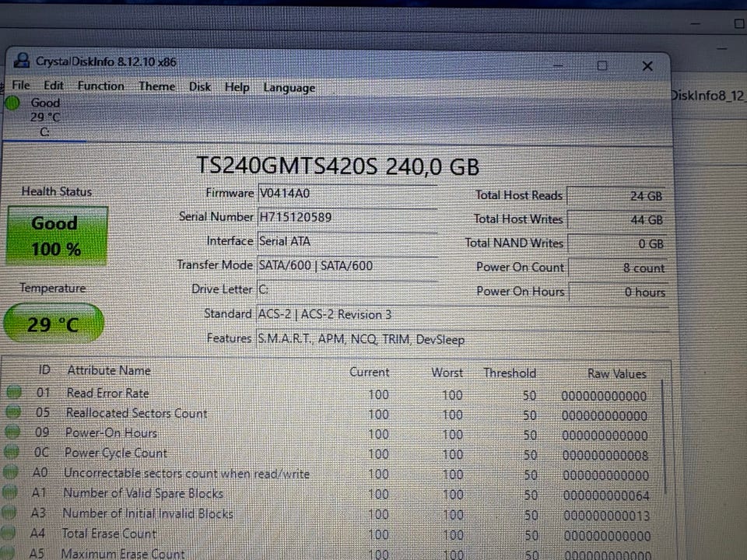
Task: Click the Standard field ACS-2 Revision 3
Action: click(x=462, y=314)
